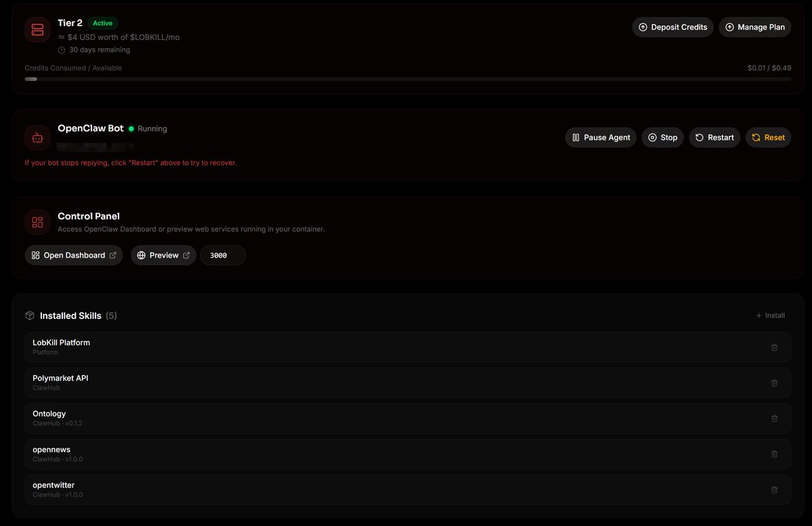Restart the OpenClaw Bot

click(x=714, y=137)
